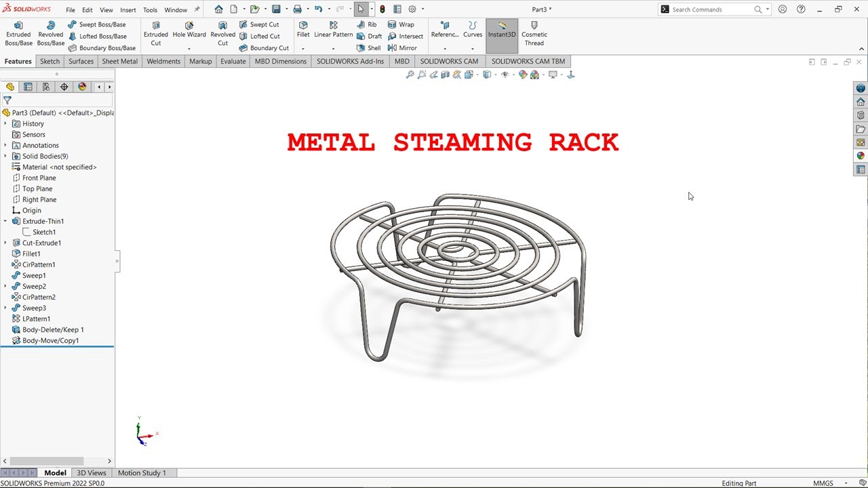Open the Reference Geometry dropdown arrow

point(445,49)
